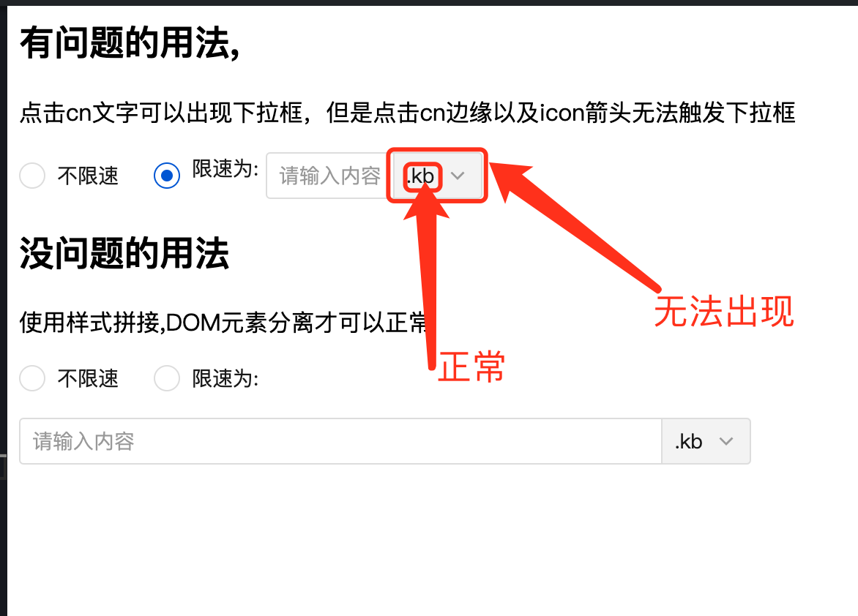Focus the small 请输入内容 input beside 限速为
Screen dimensions: 858x616
(329, 176)
